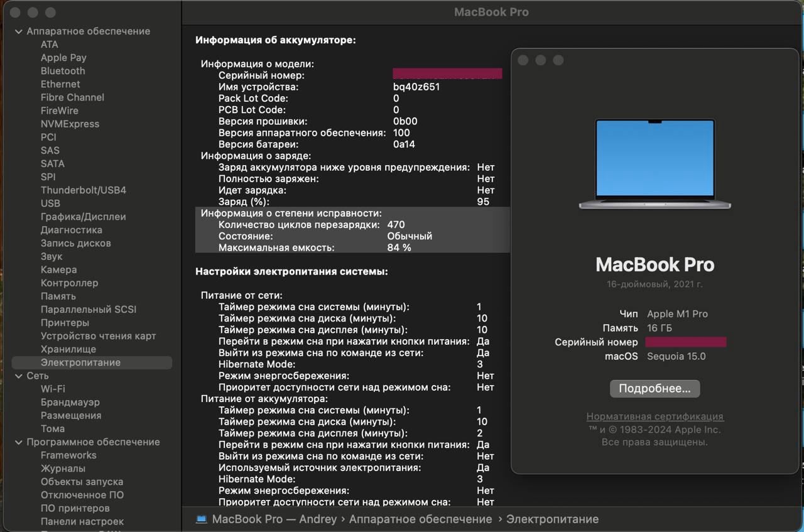Click the charge percentage value 95
This screenshot has width=804, height=532.
pos(483,202)
